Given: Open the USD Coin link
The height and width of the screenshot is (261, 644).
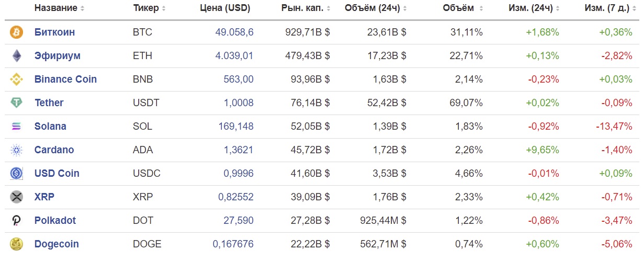Looking at the screenshot, I should click(x=57, y=174).
